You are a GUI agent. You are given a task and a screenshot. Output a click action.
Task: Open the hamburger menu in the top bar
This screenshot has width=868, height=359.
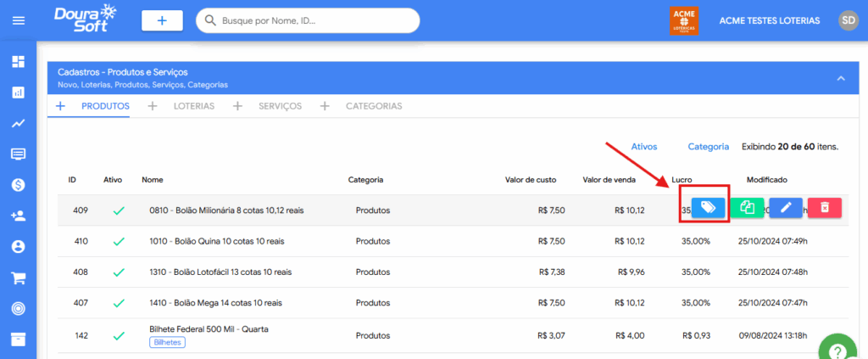18,20
